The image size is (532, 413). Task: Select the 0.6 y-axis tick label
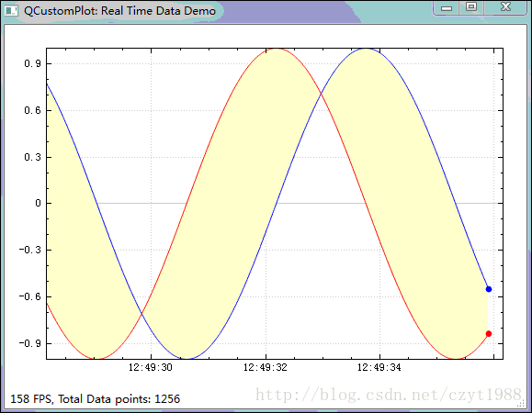point(32,110)
